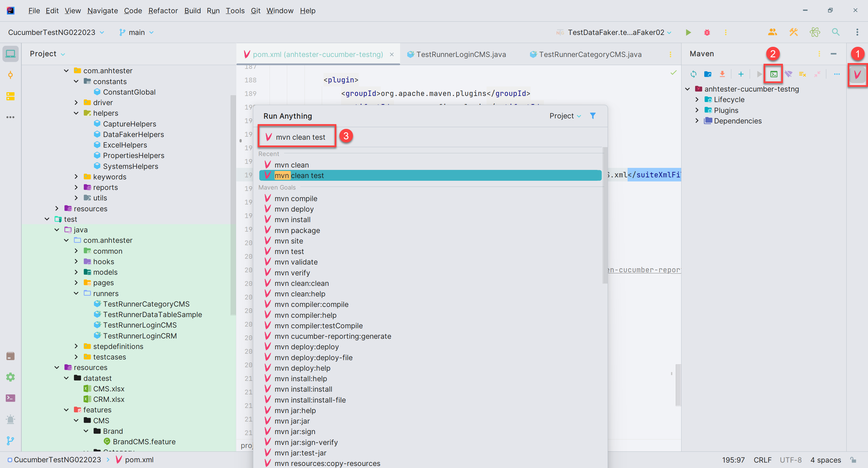Open the Project scope dropdown in Run Anything
This screenshot has width=868, height=468.
pos(565,116)
